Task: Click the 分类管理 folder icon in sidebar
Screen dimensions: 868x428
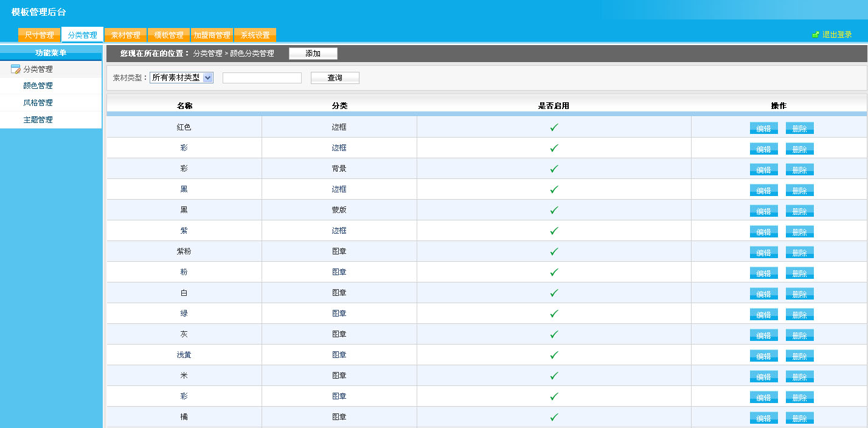Action: tap(16, 69)
